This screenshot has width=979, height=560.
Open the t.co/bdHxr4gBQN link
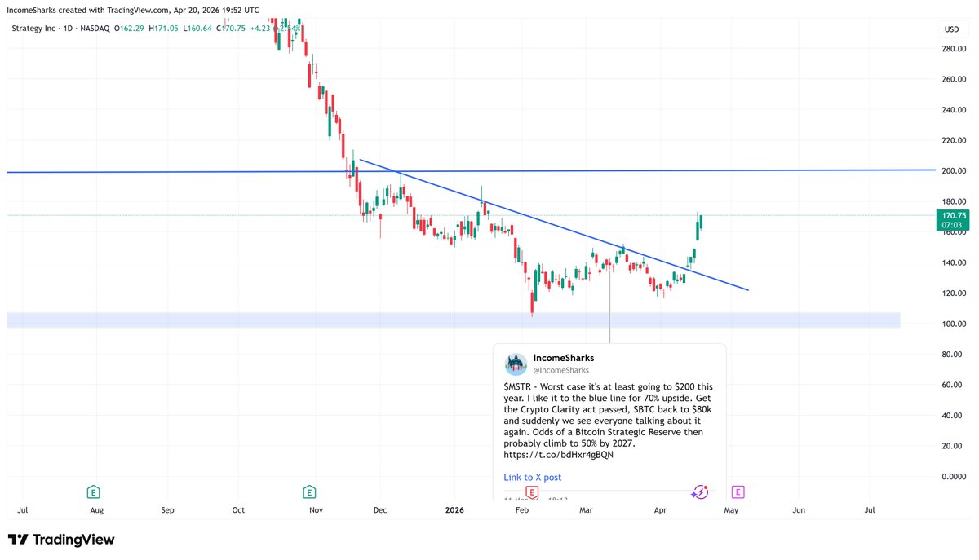tap(559, 455)
